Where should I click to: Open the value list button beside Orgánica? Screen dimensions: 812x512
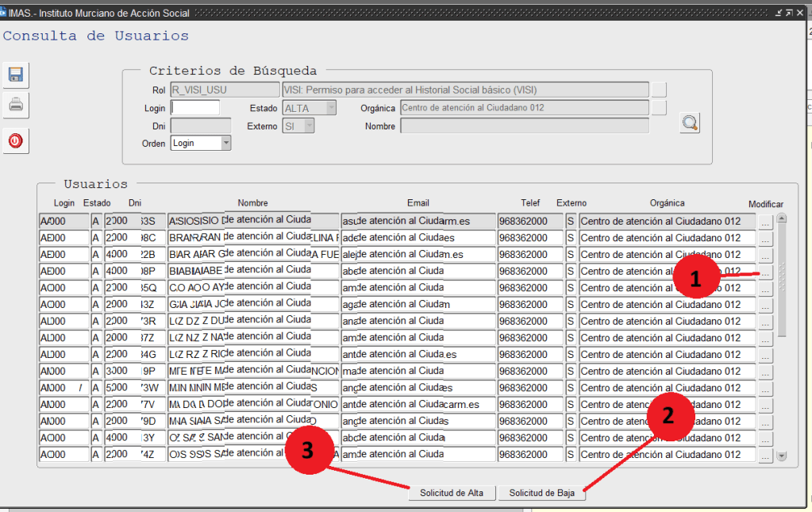[659, 107]
